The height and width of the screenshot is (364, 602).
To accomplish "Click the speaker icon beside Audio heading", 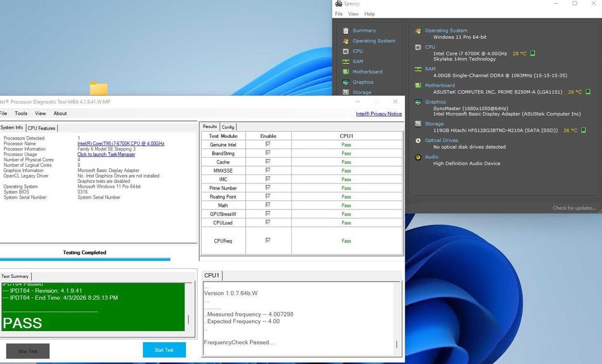I will (418, 157).
